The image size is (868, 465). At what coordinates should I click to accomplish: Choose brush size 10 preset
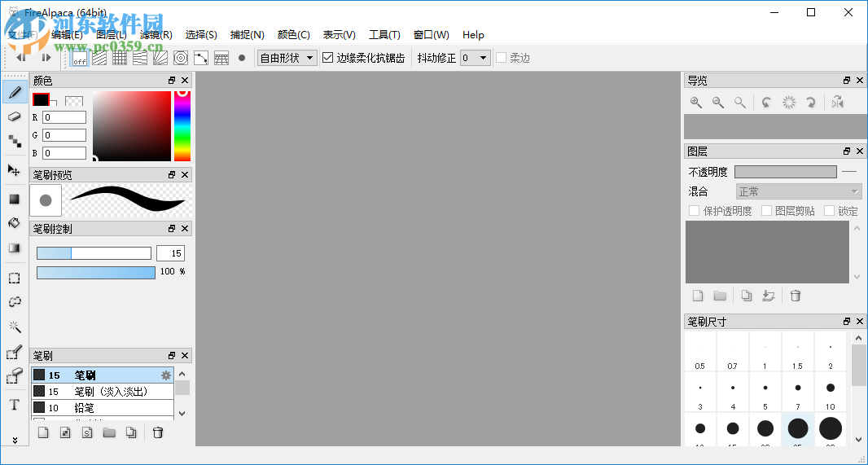pos(831,392)
